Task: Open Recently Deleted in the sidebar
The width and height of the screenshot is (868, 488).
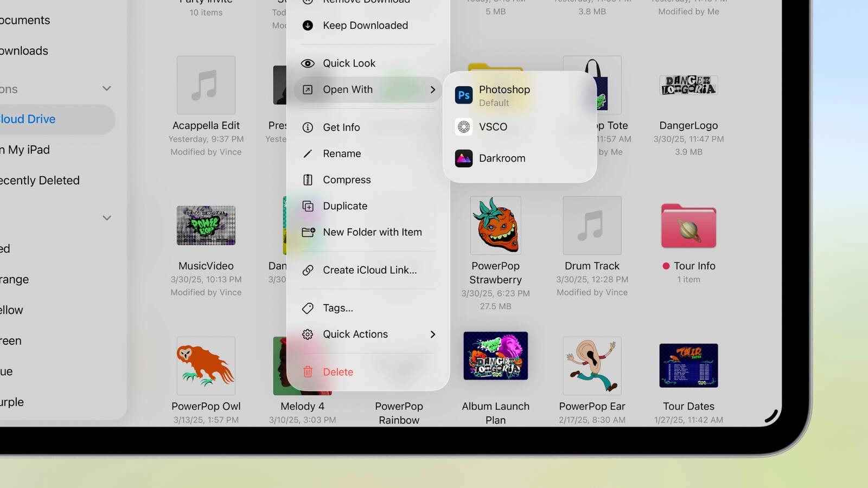Action: (40, 180)
